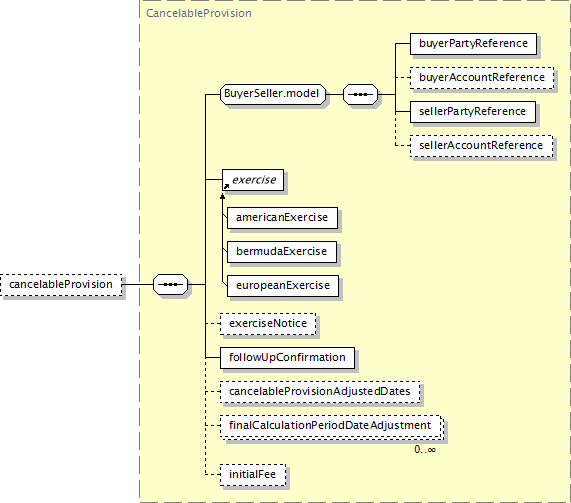Click the optional initialFee element

coord(253,475)
